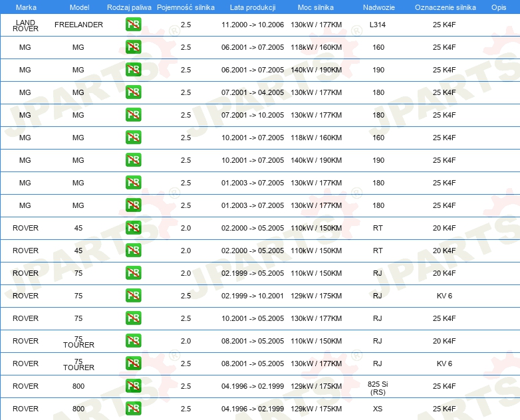Click fuel icon in MG 07.2001 -> 10.2005 row
This screenshot has width=520, height=420.
(x=133, y=115)
